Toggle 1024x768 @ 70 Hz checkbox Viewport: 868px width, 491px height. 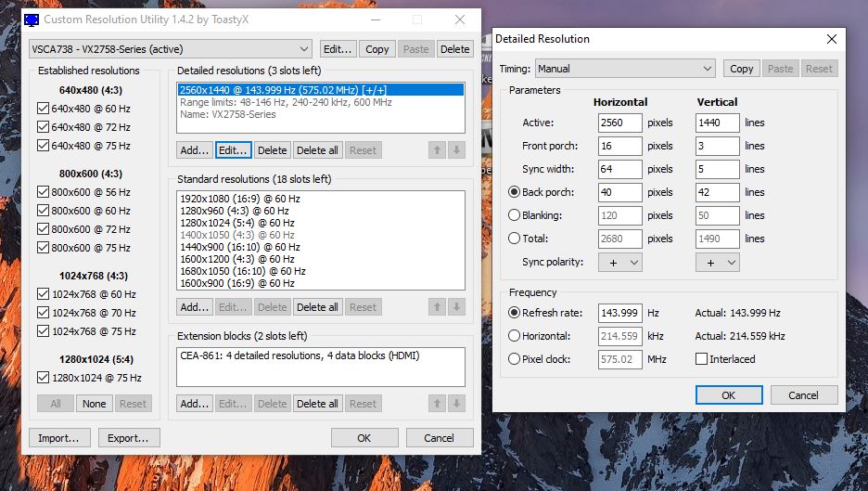tap(44, 313)
